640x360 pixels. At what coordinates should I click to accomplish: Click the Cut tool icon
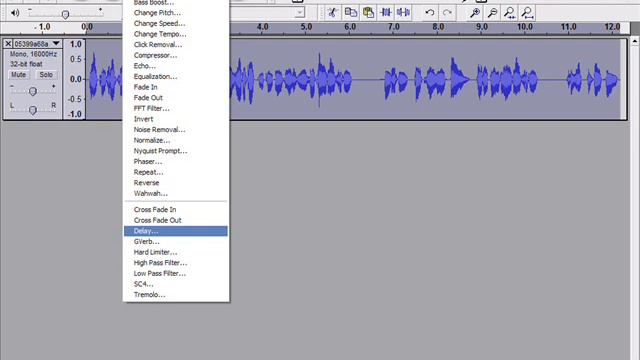333,13
